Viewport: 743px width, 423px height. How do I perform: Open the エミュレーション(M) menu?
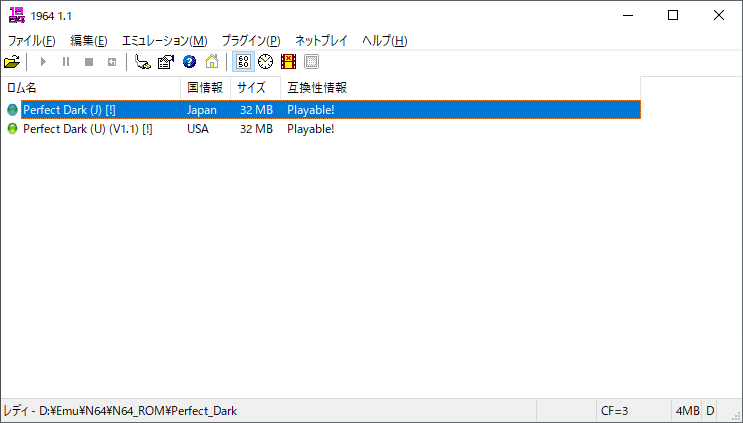164,41
